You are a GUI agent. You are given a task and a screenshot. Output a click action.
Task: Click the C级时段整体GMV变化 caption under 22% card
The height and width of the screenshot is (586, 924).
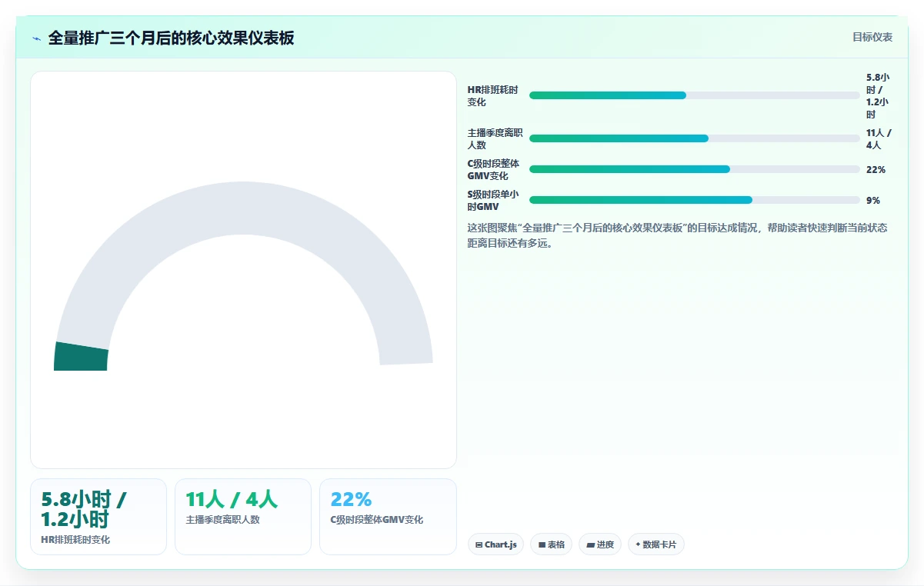pos(377,520)
